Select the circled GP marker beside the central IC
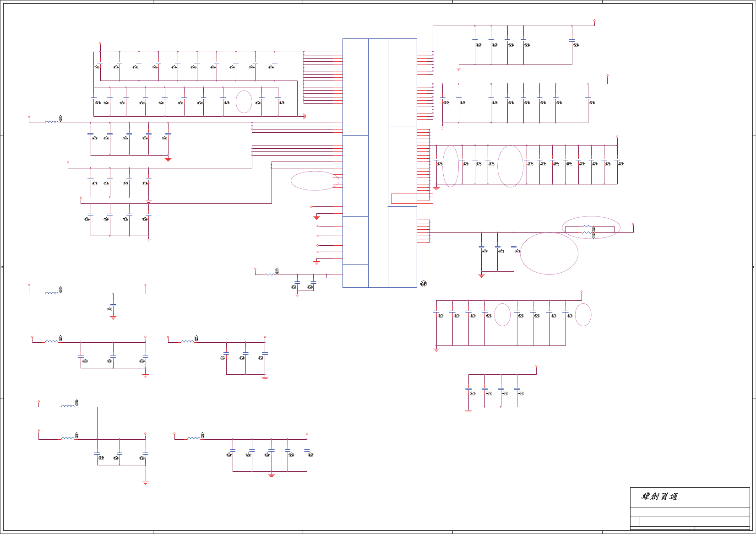The width and height of the screenshot is (756, 534). coord(424,284)
